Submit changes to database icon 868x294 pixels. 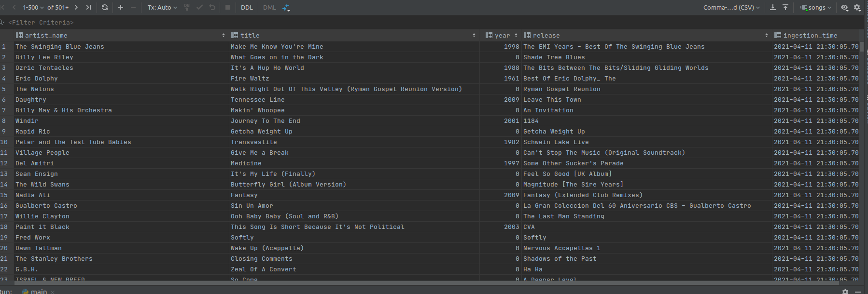point(187,7)
